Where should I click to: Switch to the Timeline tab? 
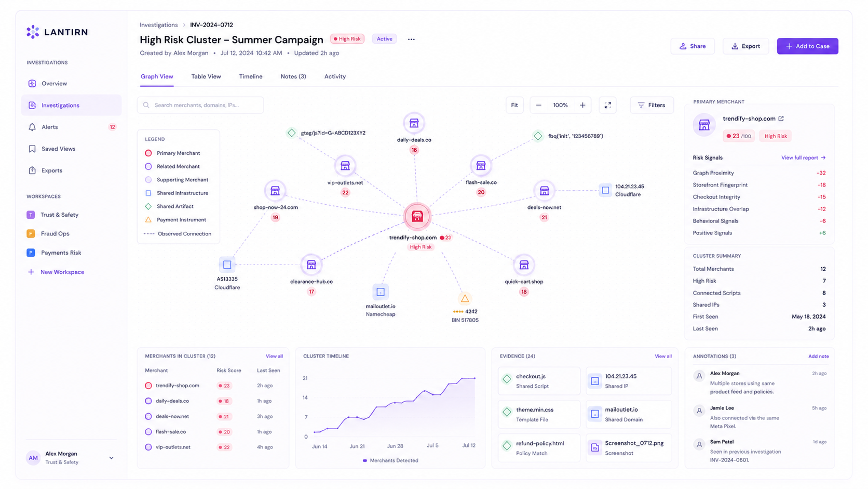251,76
